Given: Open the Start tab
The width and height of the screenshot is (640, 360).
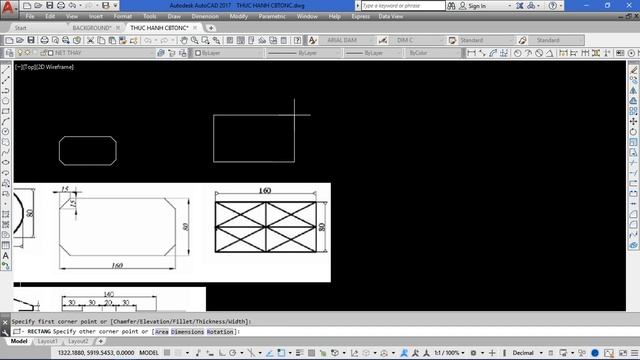Looking at the screenshot, I should tap(20, 28).
